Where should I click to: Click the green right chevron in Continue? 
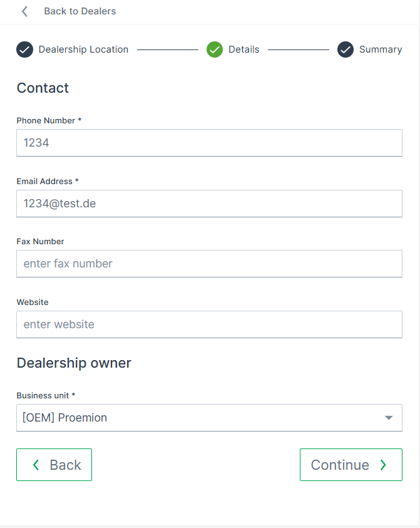click(x=383, y=465)
